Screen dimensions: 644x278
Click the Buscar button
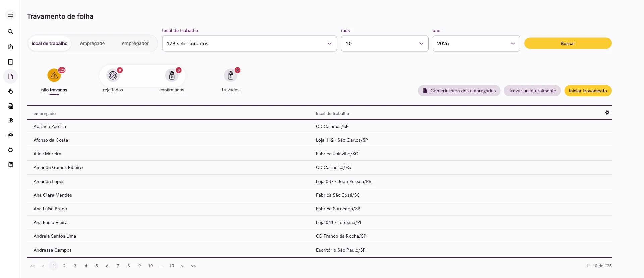click(x=568, y=43)
